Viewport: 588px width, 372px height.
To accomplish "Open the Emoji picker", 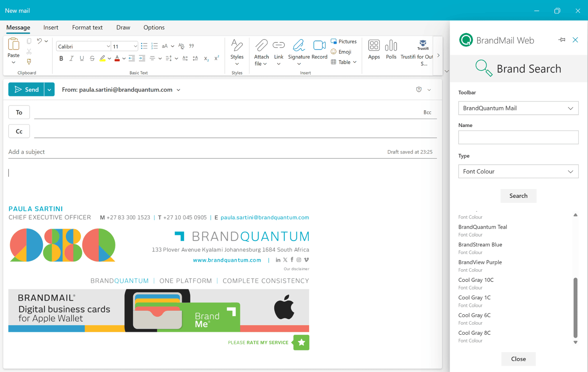I will [x=341, y=52].
